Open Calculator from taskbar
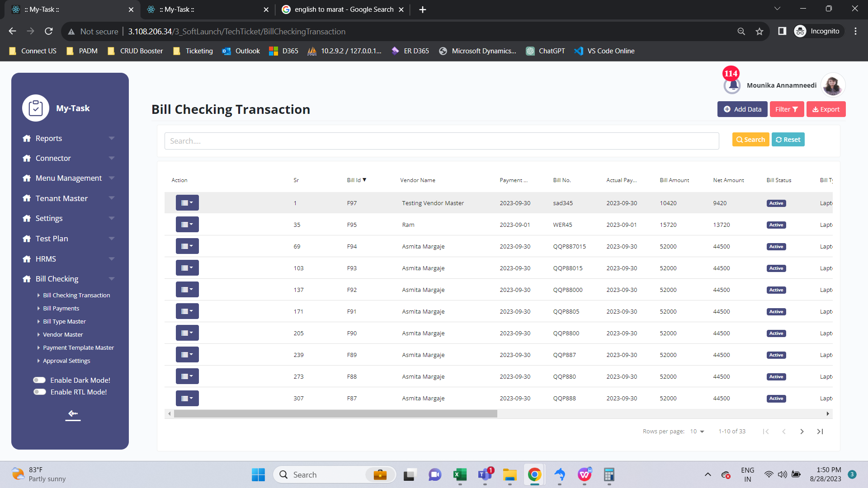 click(x=609, y=474)
